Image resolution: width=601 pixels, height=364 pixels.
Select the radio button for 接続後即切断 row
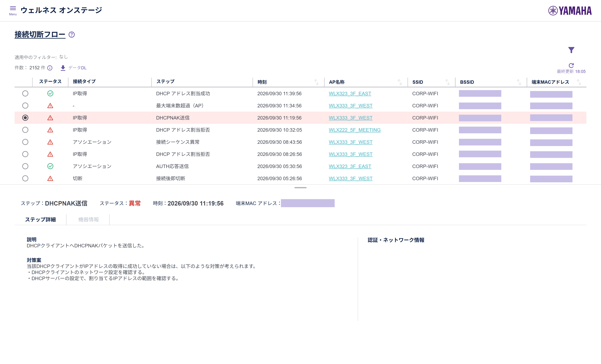[25, 179]
